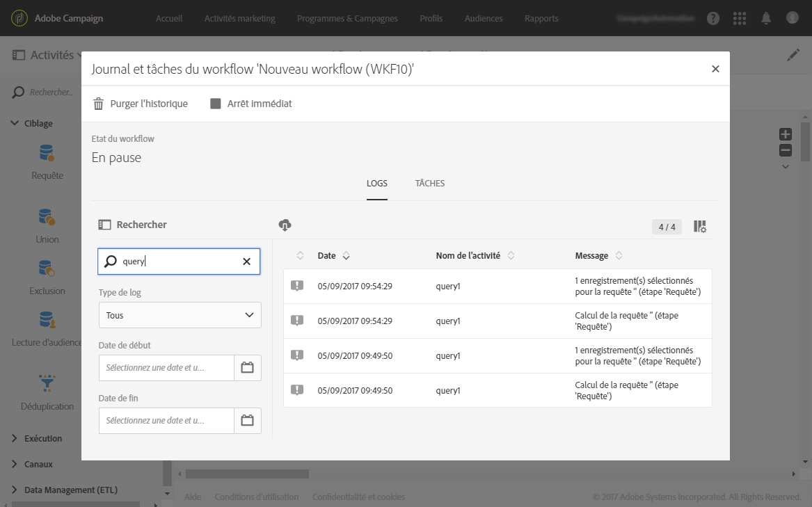The image size is (812, 507).
Task: Toggle the Rechercher panel icon
Action: [x=105, y=225]
